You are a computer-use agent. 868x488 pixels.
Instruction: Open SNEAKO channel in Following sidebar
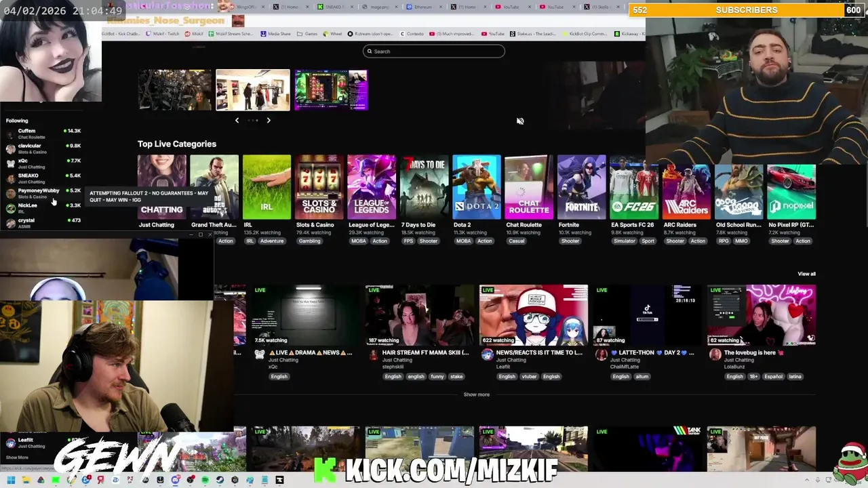tap(43, 178)
